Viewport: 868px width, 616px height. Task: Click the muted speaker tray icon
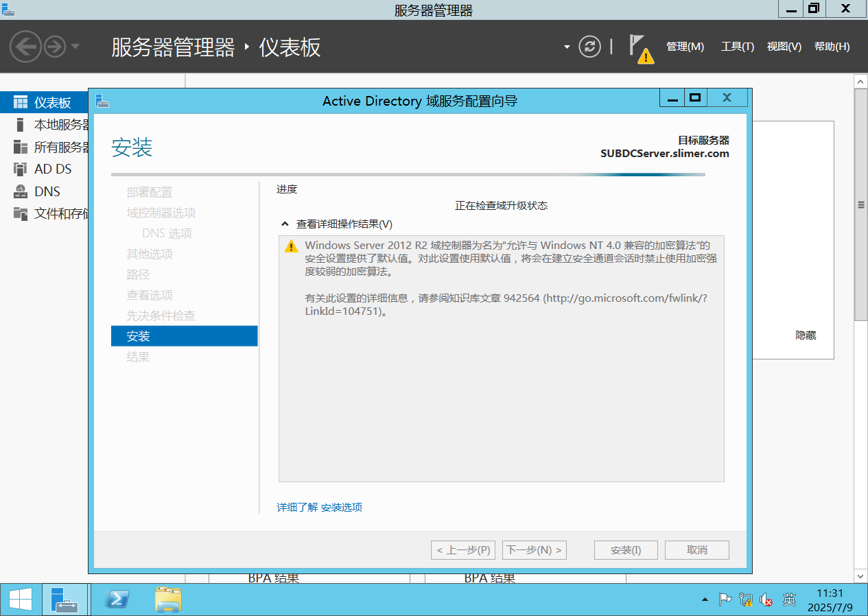tap(766, 600)
